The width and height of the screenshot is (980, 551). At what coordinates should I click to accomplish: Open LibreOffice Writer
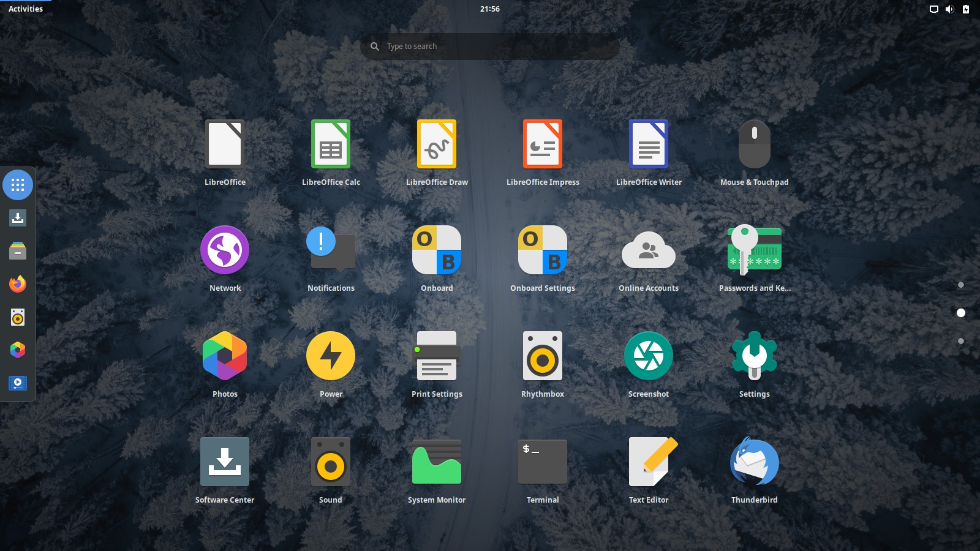click(649, 144)
